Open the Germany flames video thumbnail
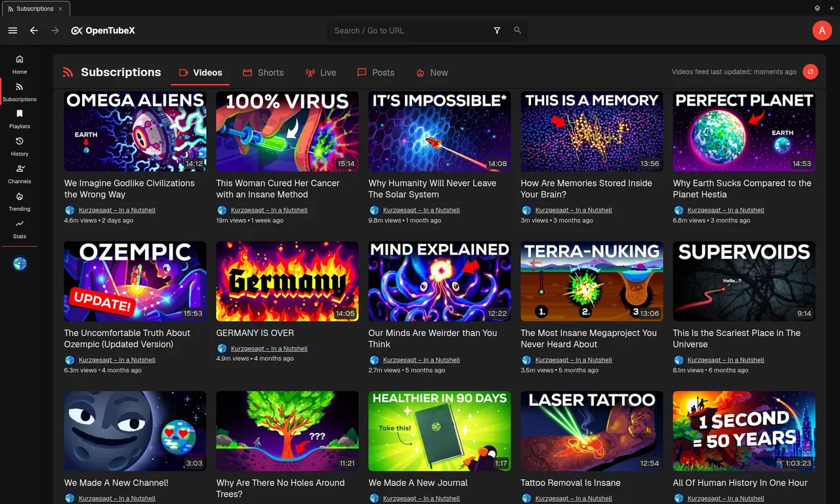This screenshot has width=840, height=504. coord(287,282)
